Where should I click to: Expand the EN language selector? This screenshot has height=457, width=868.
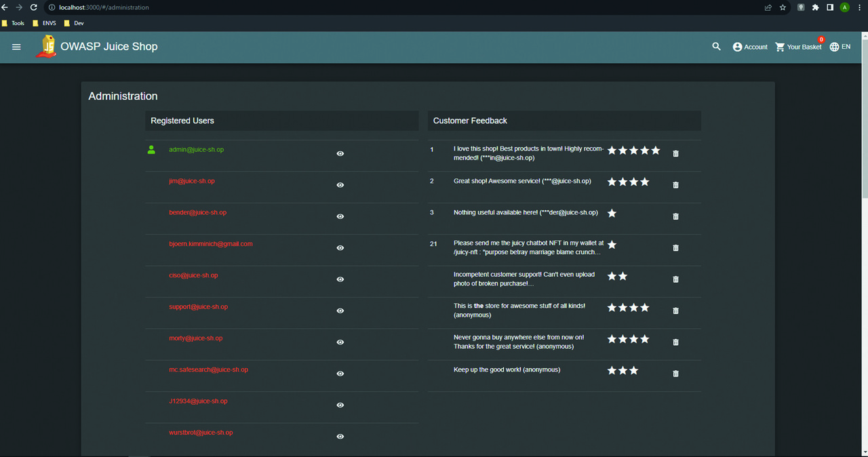[x=840, y=47]
